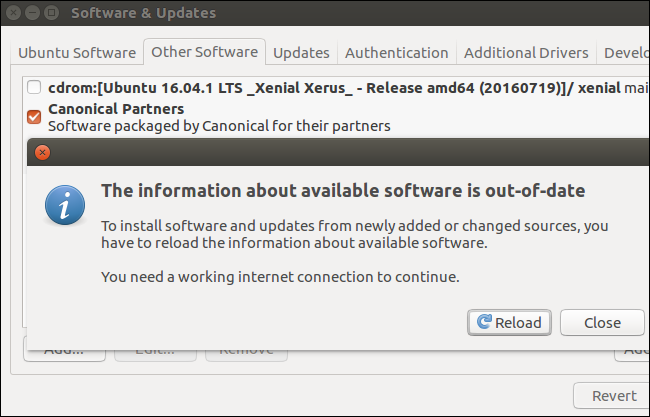Minimize the Software & Updates window

32,12
